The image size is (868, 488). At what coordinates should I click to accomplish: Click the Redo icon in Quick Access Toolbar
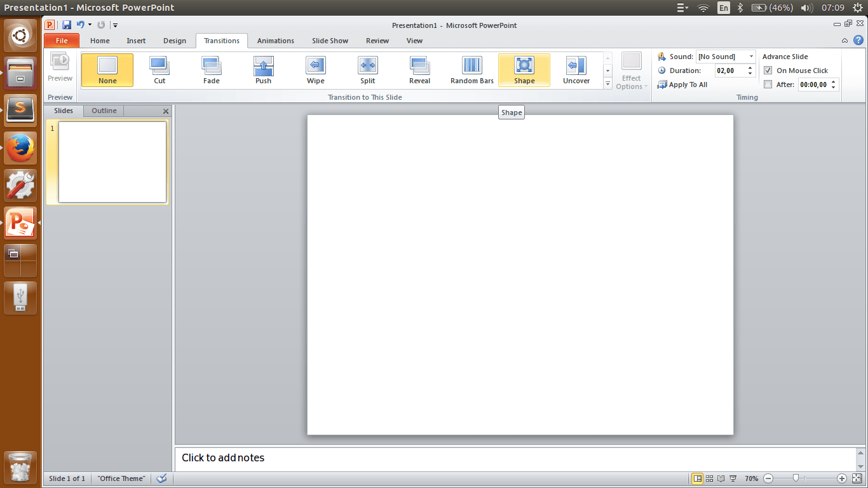101,25
